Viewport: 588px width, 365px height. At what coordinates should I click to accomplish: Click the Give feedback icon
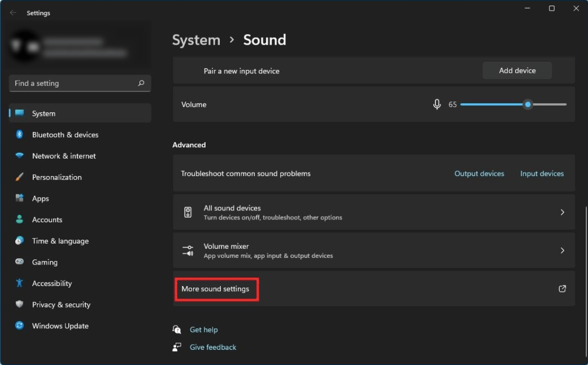click(x=176, y=347)
